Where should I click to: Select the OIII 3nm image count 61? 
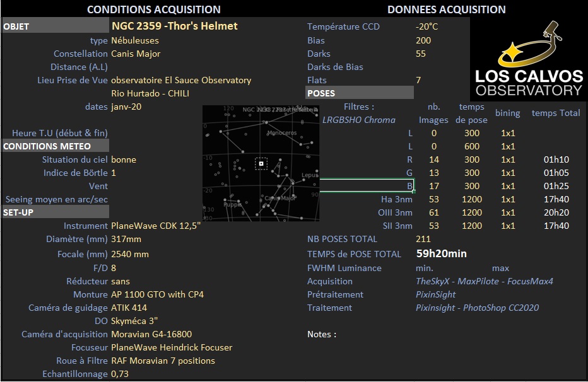click(434, 212)
